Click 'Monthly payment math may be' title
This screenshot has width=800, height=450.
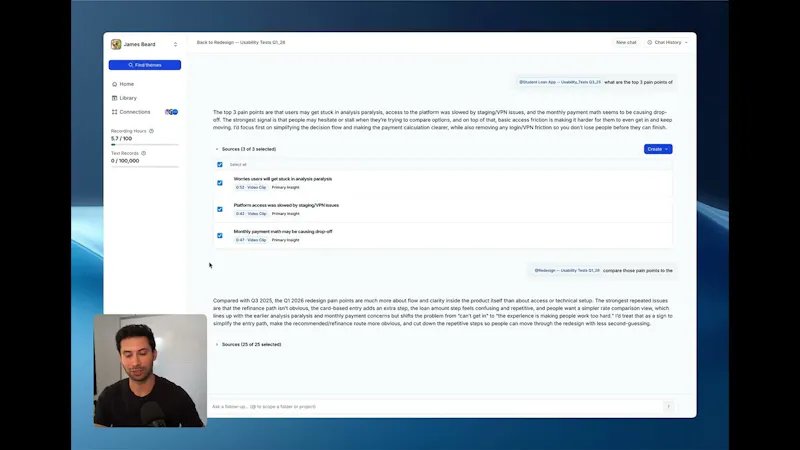point(283,232)
